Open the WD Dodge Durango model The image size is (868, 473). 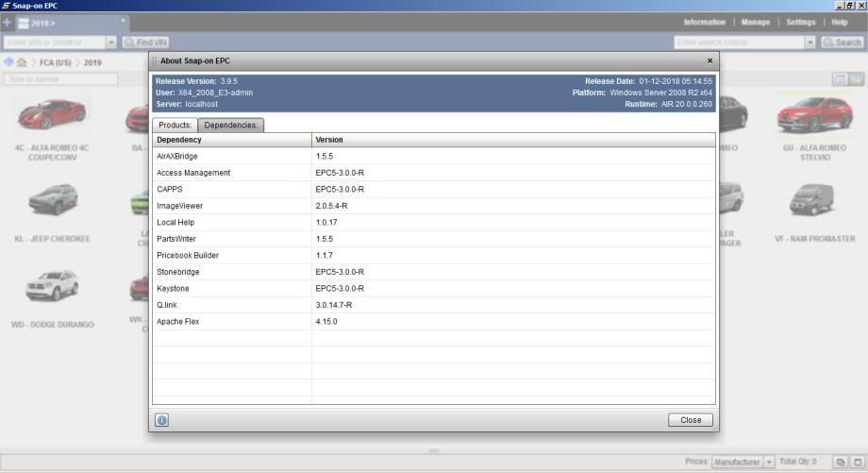pos(52,298)
